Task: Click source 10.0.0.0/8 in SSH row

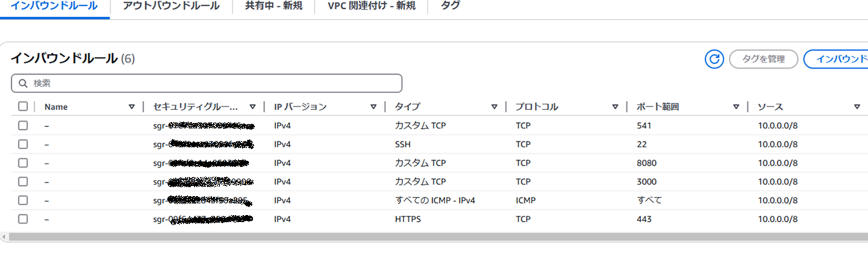Action: [x=778, y=144]
